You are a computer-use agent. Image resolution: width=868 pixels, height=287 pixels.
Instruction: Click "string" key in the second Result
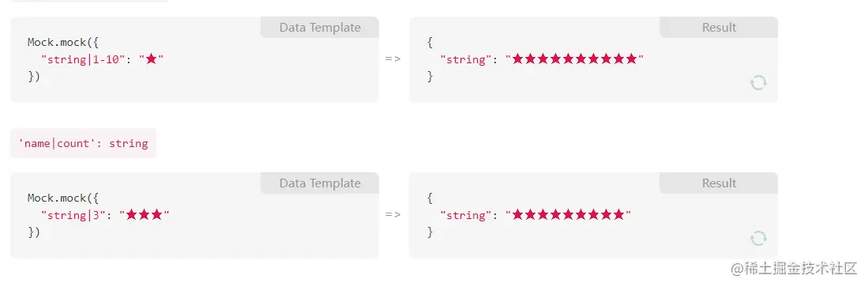(464, 215)
